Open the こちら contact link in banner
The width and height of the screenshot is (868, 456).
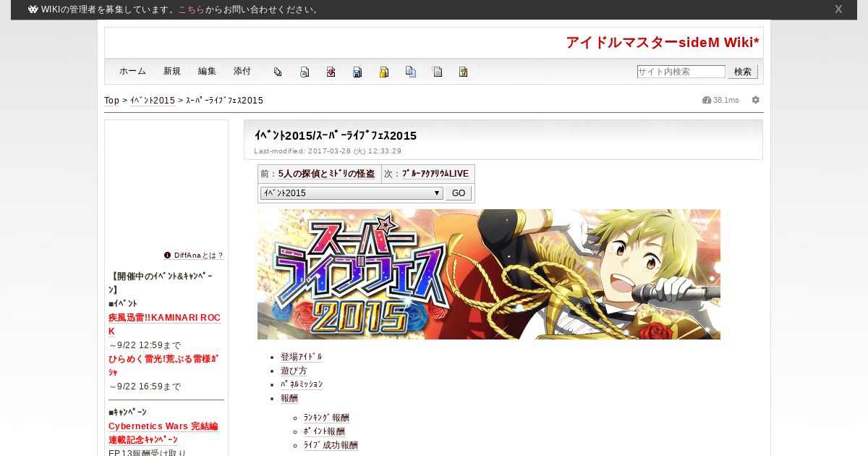(x=191, y=9)
